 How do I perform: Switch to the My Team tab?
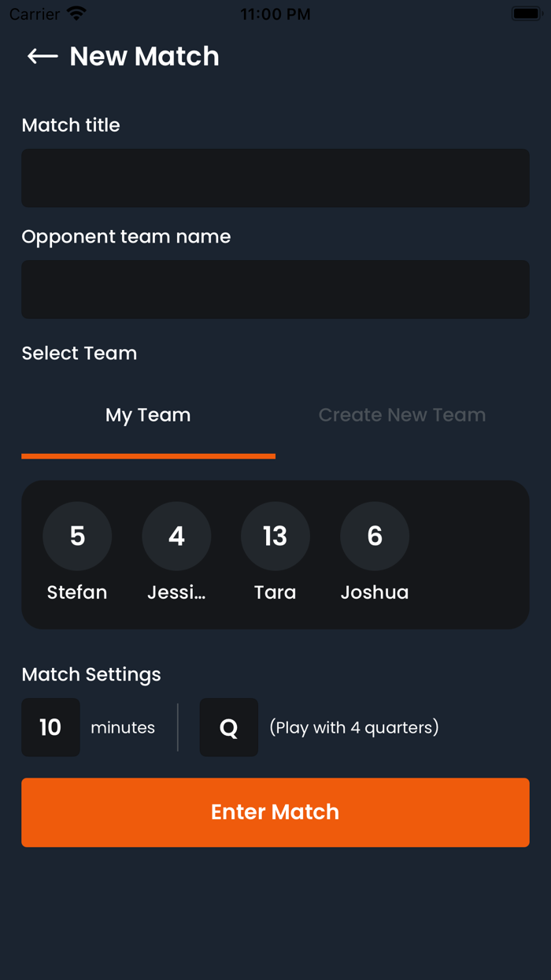click(x=148, y=415)
